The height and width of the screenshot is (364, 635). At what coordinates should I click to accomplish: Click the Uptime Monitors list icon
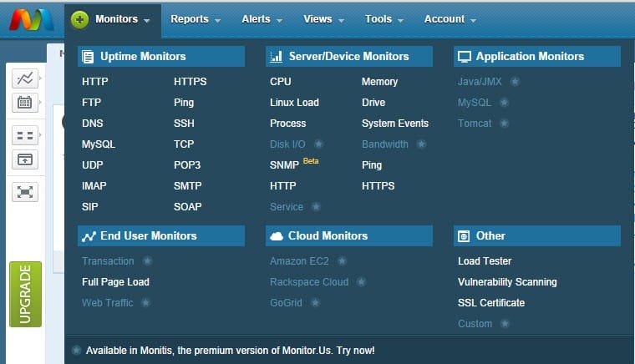(x=88, y=57)
